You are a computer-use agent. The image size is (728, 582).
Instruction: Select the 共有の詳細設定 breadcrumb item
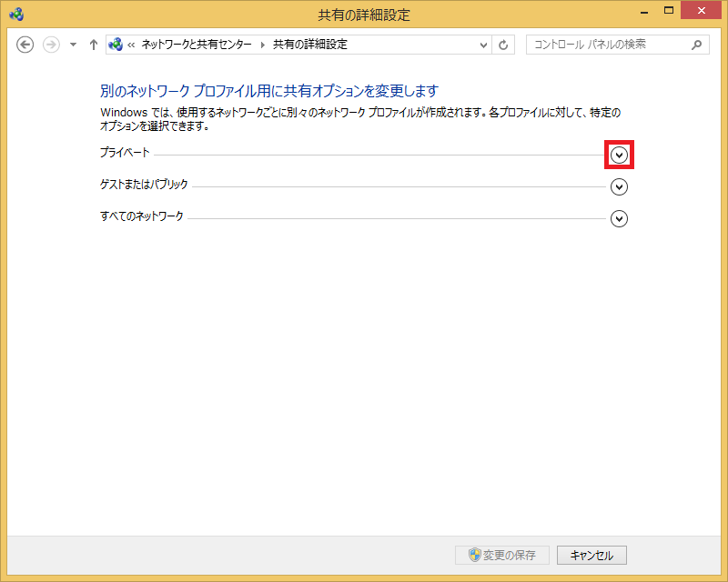(310, 45)
